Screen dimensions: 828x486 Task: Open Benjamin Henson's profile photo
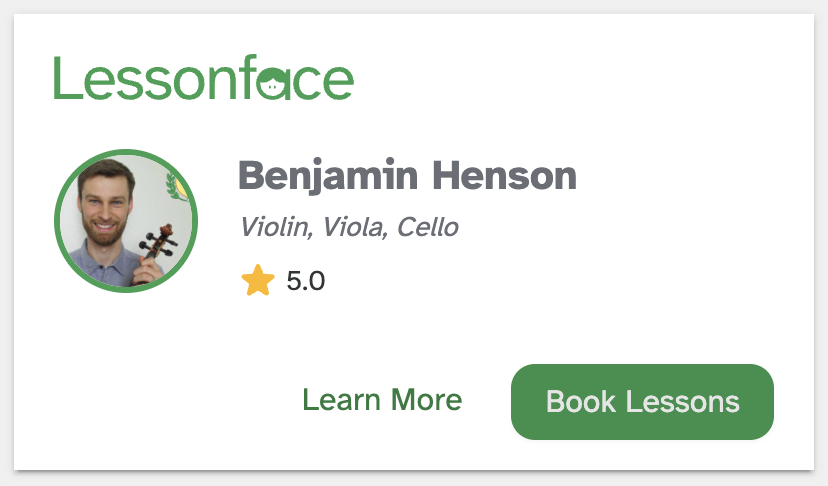tap(125, 222)
